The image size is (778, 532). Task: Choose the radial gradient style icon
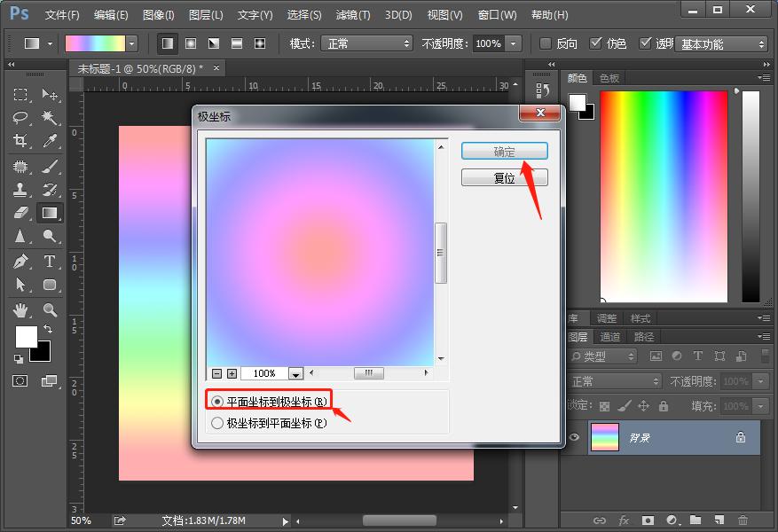coord(190,43)
